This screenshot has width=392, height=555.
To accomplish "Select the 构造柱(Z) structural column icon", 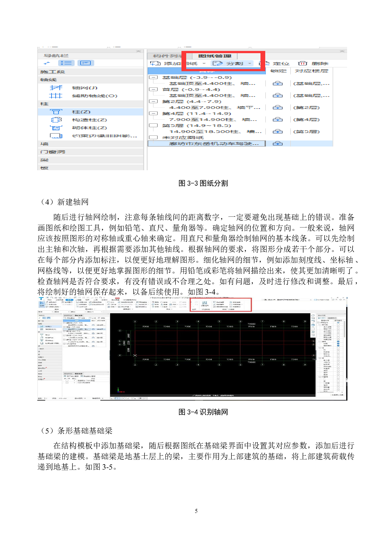I will pos(56,120).
